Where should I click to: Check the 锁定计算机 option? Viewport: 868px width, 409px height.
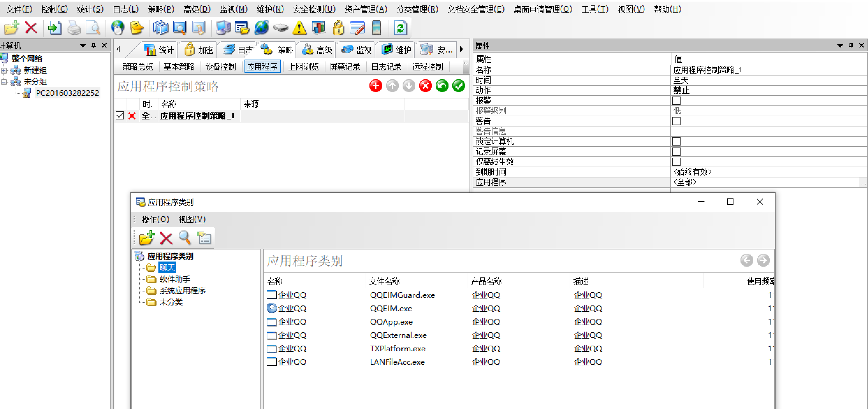(676, 141)
